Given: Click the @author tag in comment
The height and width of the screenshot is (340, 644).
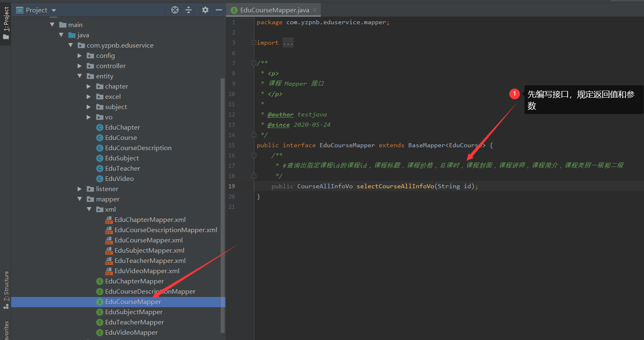Looking at the screenshot, I should pos(281,114).
